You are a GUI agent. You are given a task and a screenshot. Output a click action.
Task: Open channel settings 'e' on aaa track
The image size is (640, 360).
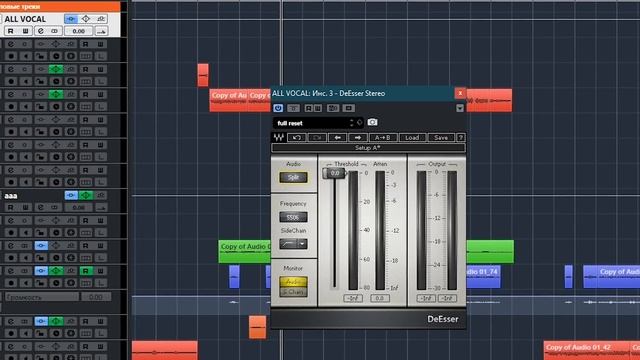coord(40,207)
